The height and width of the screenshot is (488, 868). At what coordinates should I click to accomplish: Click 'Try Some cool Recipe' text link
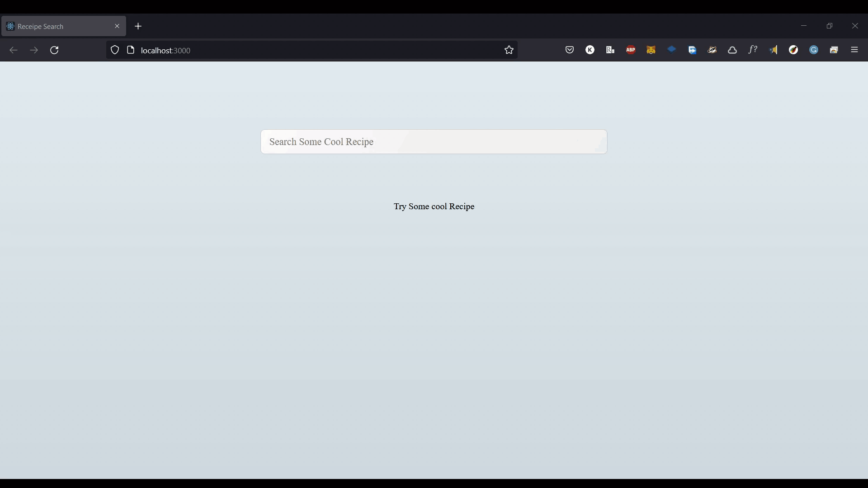click(434, 206)
